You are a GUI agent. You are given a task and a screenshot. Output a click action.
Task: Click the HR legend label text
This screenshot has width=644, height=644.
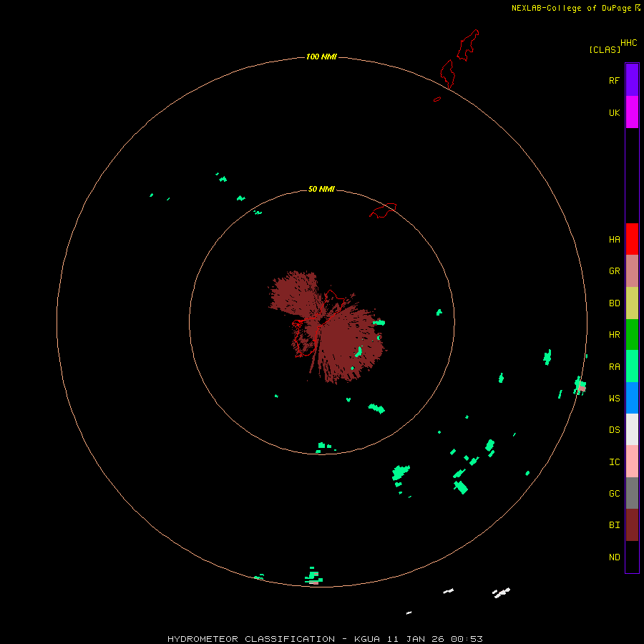614,335
